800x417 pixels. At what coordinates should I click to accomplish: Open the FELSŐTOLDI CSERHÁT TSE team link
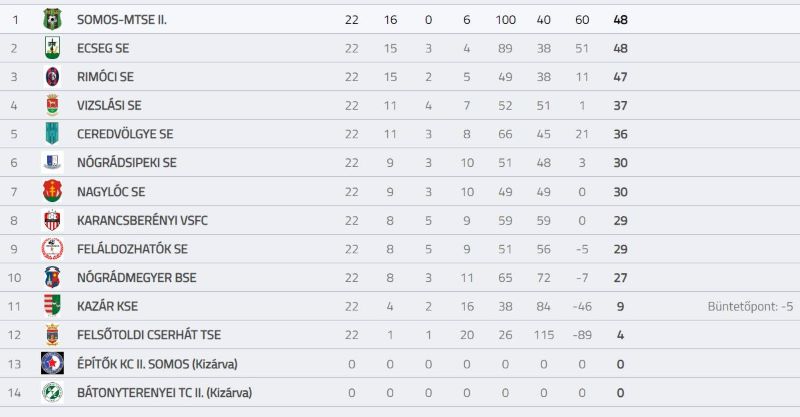149,335
